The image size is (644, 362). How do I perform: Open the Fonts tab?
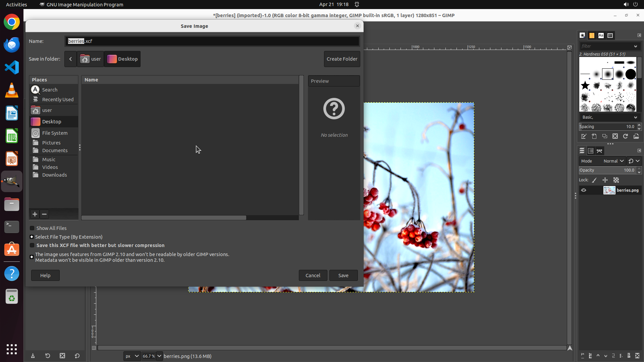click(601, 36)
